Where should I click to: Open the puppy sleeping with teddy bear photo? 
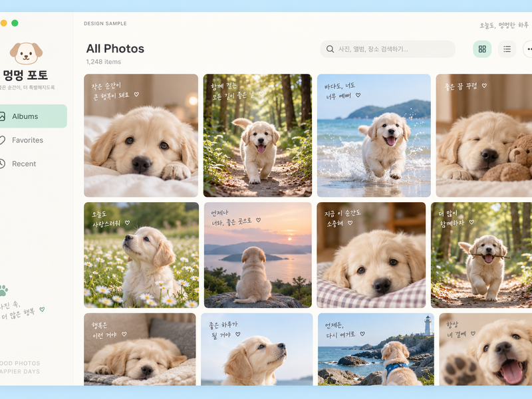tap(484, 136)
